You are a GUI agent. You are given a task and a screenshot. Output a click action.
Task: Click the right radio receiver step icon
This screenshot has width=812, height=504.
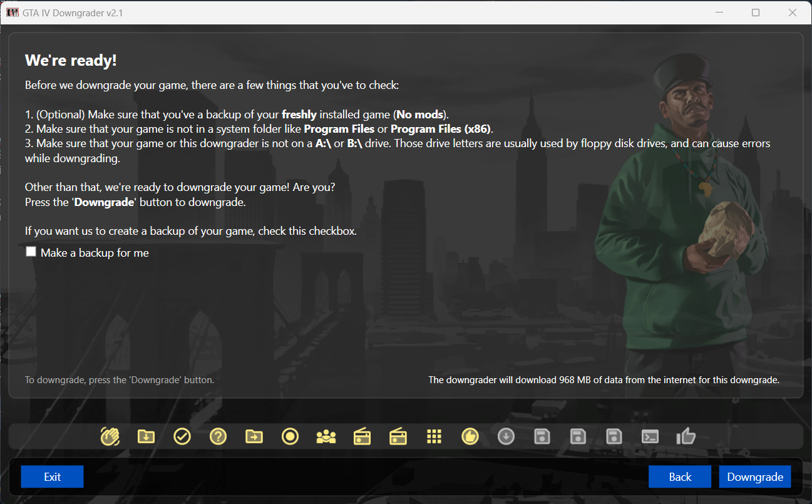coord(398,436)
